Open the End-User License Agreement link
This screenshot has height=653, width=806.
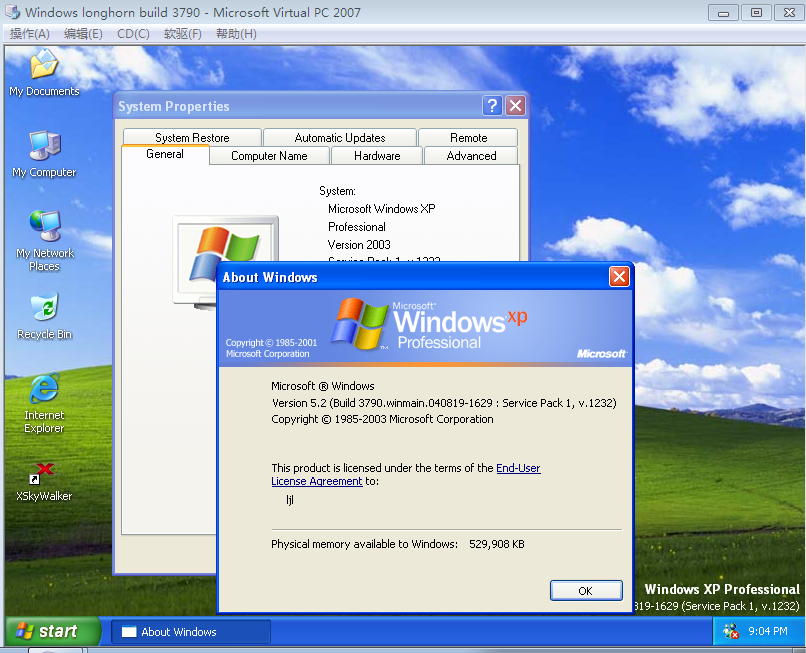click(518, 468)
